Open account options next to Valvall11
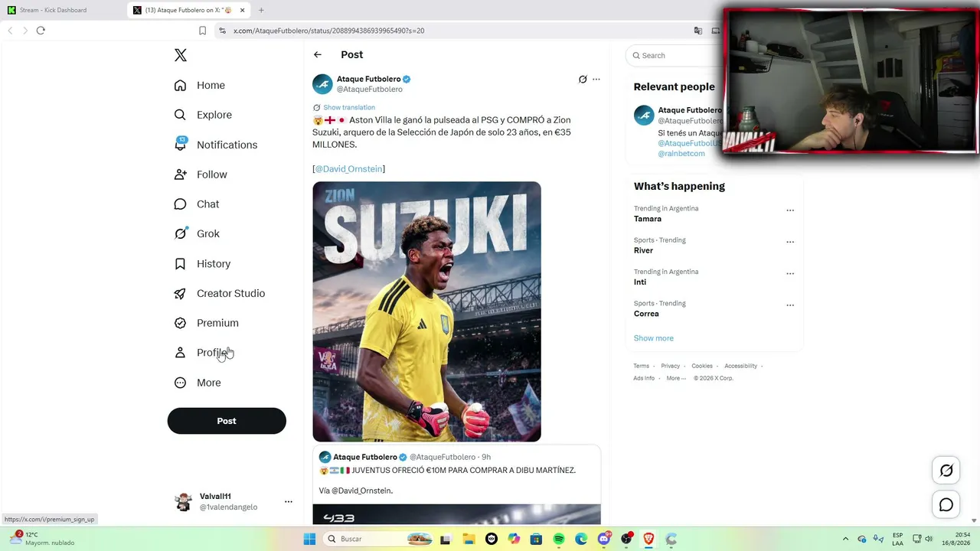 289,502
